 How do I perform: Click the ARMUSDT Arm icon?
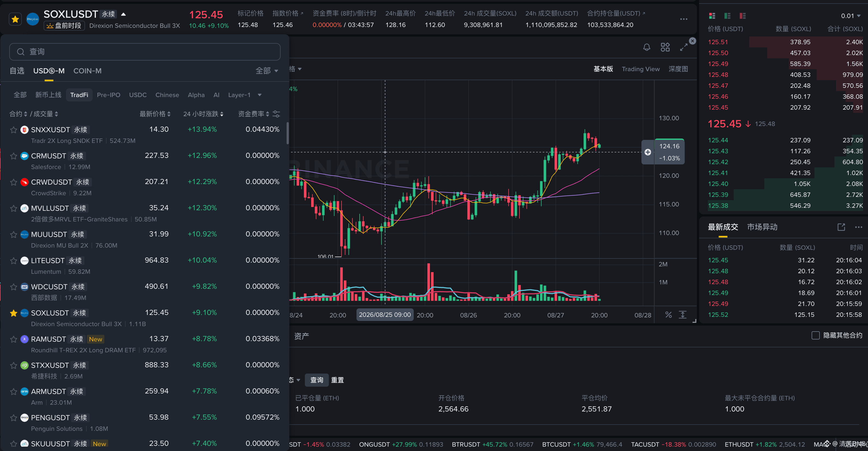tap(24, 391)
